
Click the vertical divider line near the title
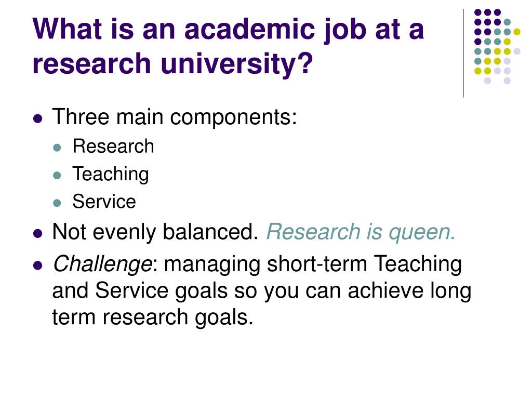click(x=463, y=54)
